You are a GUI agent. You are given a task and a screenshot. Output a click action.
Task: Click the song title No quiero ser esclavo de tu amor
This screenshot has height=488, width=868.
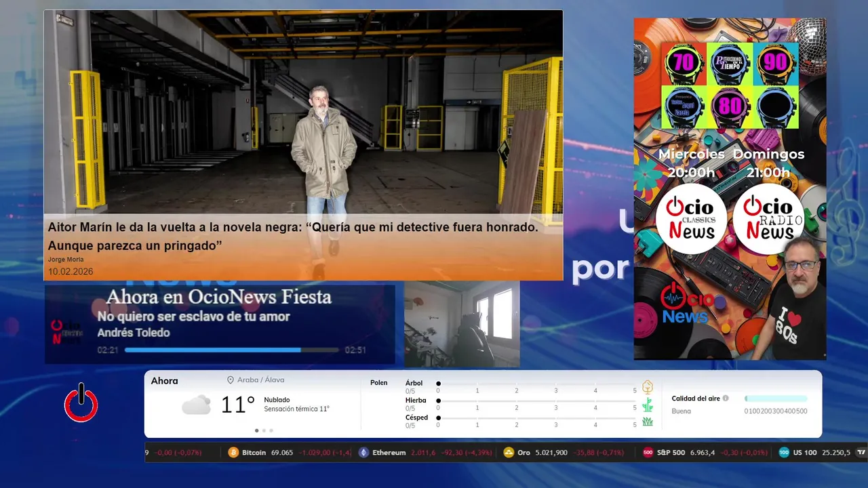pos(193,317)
